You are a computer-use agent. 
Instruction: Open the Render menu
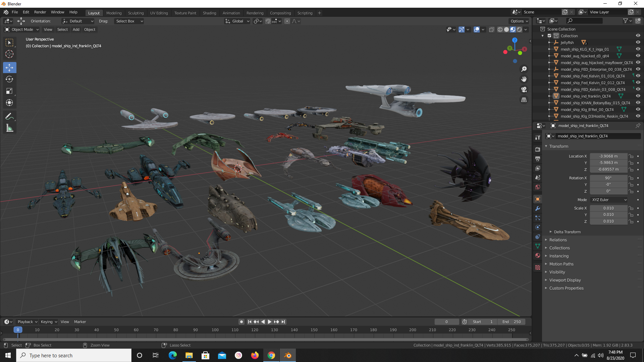coord(40,12)
